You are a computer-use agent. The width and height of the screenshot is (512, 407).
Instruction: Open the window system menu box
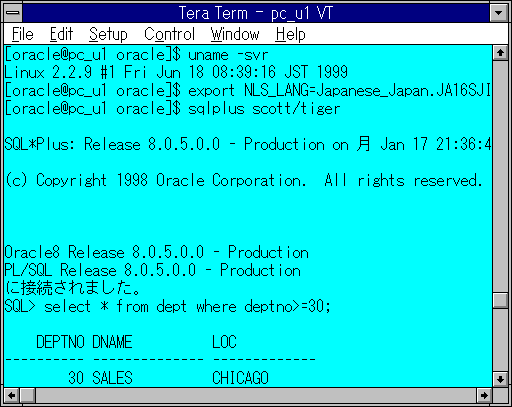pos(13,13)
